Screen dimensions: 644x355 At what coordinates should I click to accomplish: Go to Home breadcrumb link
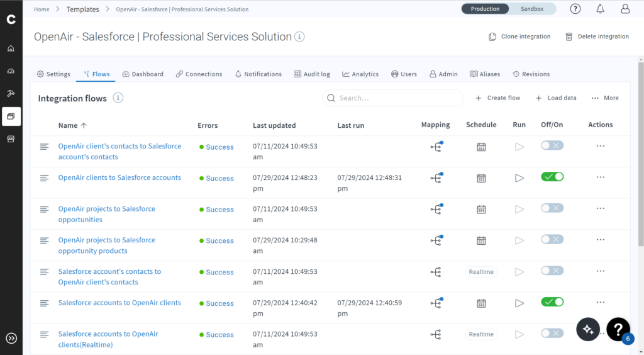(x=42, y=9)
